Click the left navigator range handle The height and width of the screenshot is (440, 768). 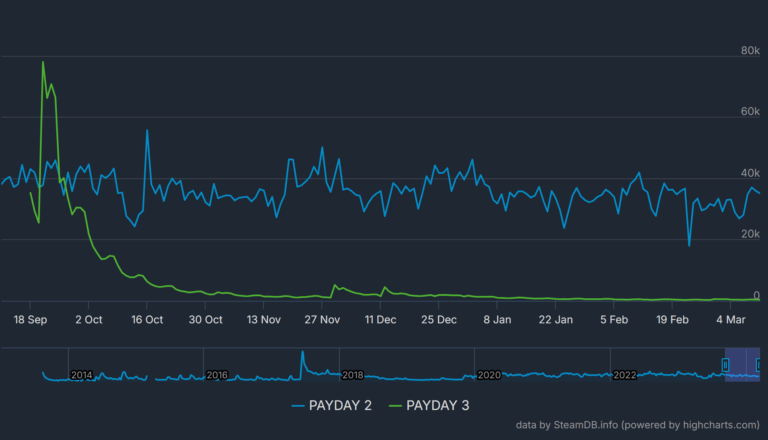tap(726, 365)
